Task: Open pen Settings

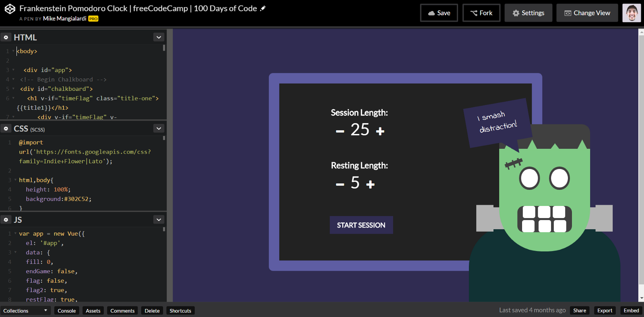Action: point(528,13)
